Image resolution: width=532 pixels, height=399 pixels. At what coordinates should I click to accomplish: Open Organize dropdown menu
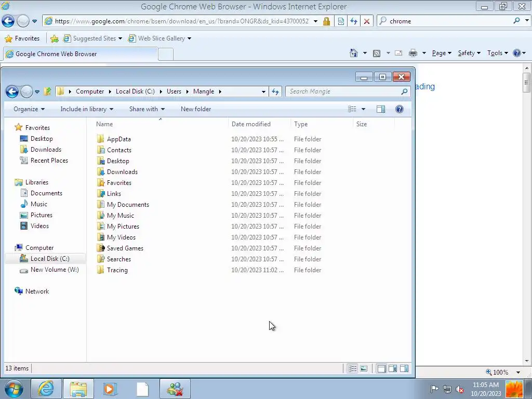coord(29,109)
